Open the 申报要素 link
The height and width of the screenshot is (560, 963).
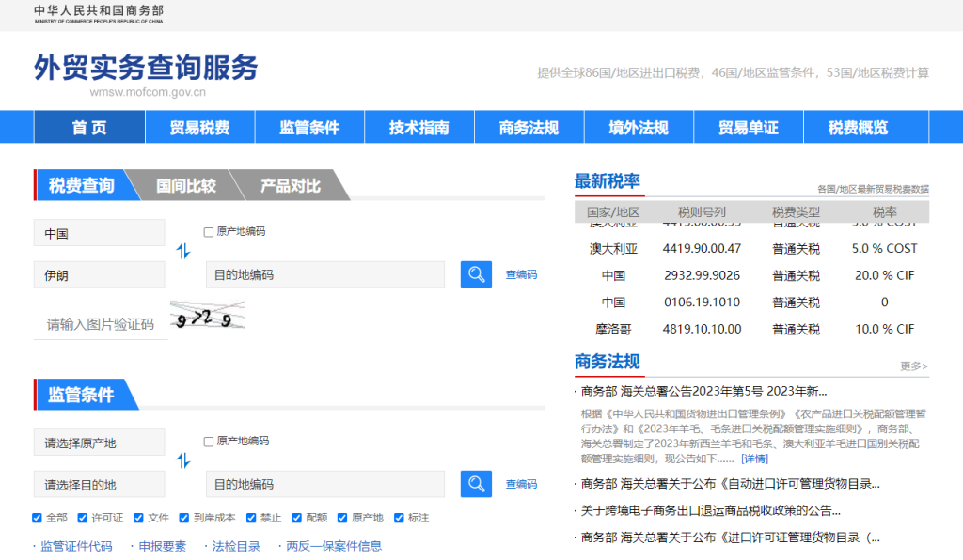click(162, 546)
